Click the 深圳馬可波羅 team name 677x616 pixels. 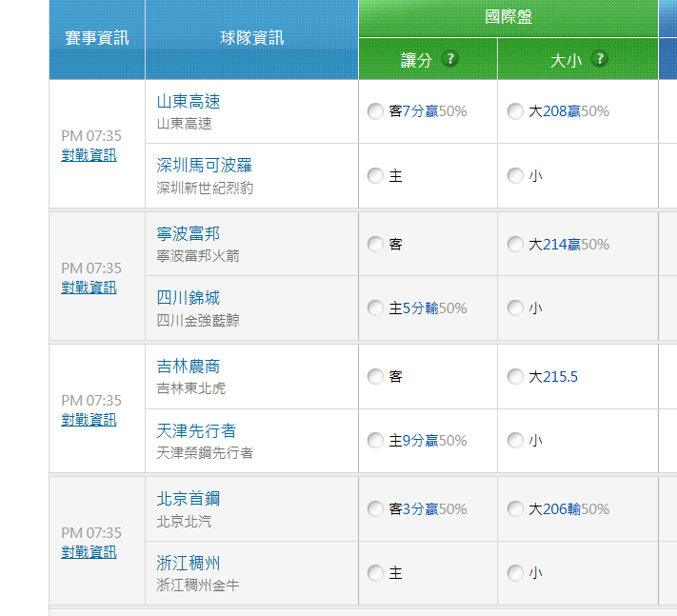204,166
